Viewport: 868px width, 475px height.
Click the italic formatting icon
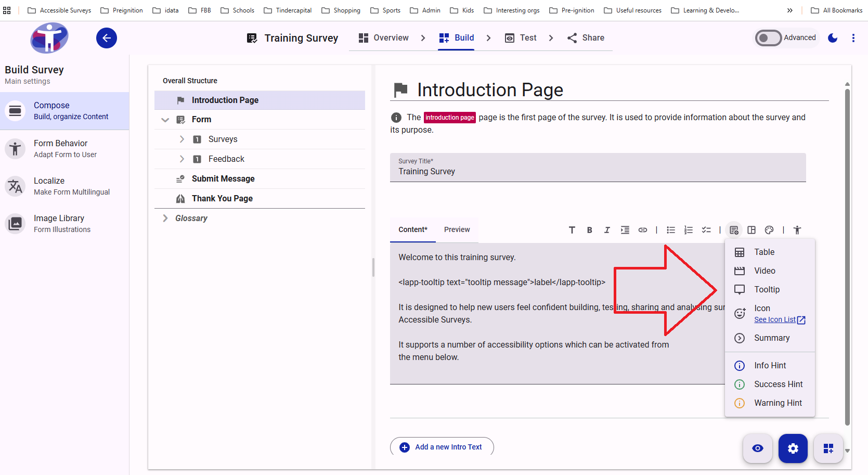pos(607,230)
